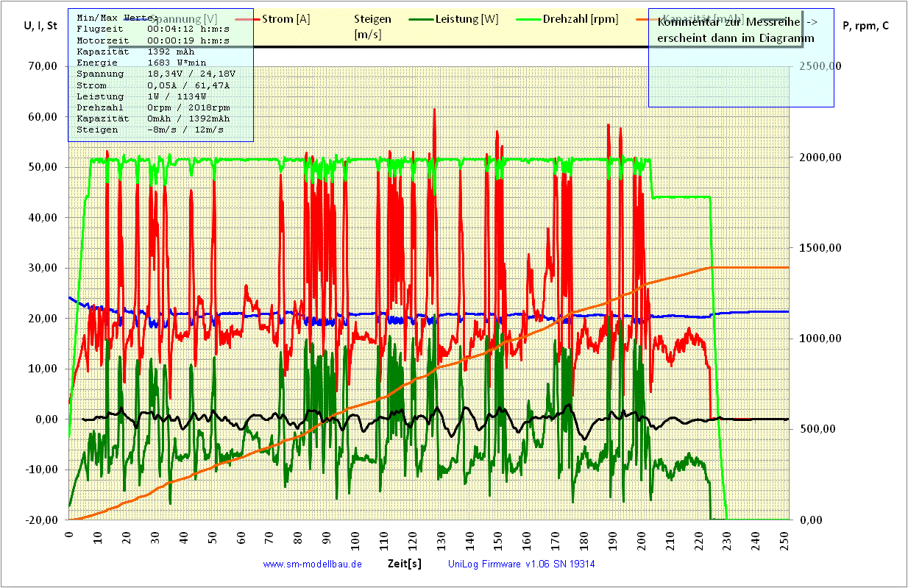908x588 pixels.
Task: Select the Drehzahl [rpm] legend label
Action: [581, 19]
